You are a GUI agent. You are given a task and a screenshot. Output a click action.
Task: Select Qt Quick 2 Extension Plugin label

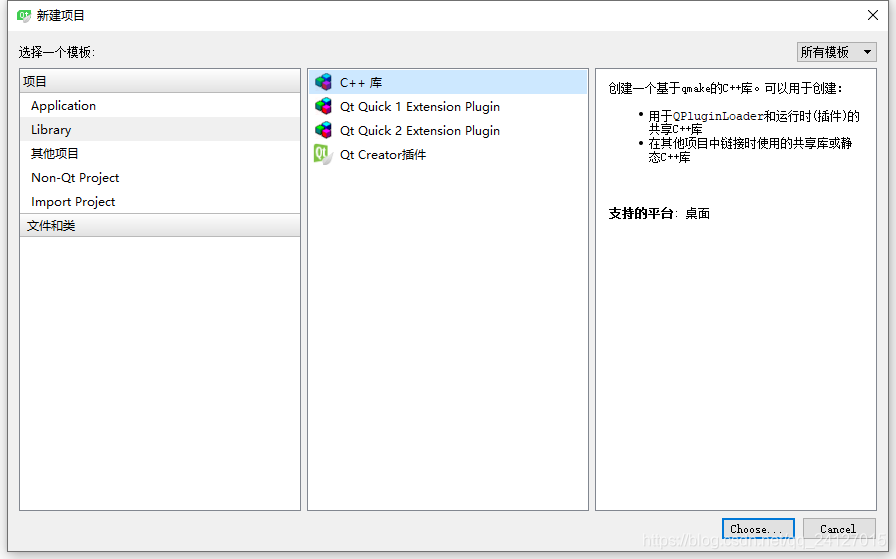point(420,131)
